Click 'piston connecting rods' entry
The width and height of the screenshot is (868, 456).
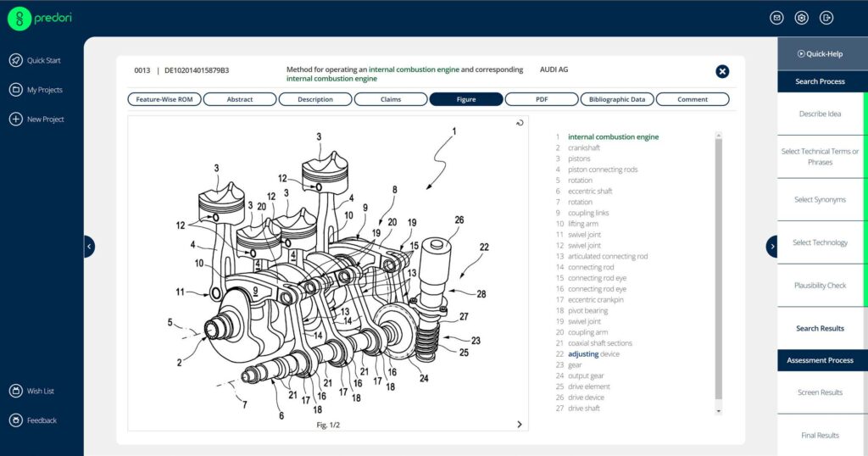(x=603, y=170)
